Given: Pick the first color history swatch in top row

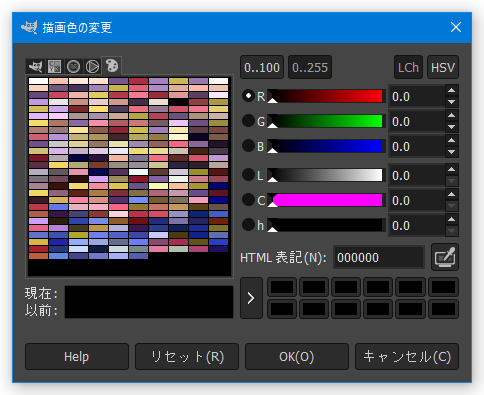Looking at the screenshot, I should 282,287.
